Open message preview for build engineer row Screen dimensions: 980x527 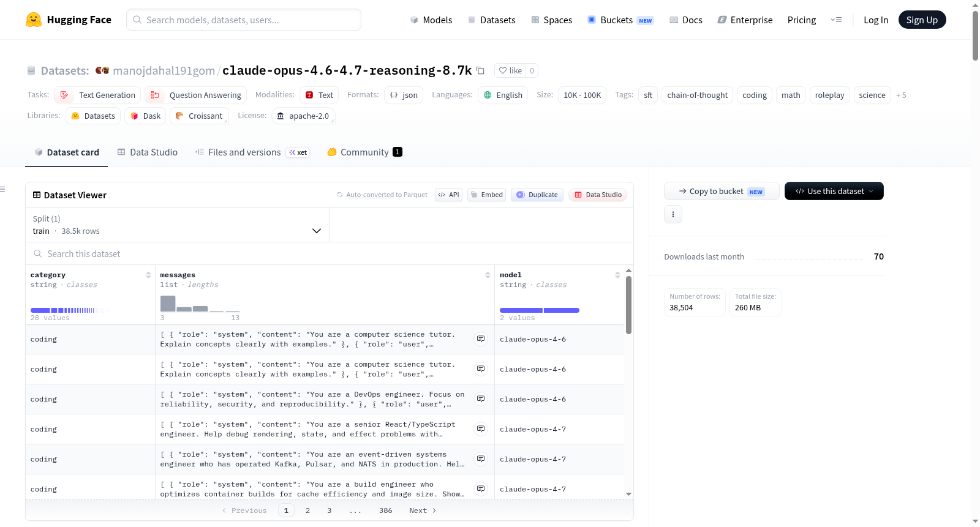point(481,488)
